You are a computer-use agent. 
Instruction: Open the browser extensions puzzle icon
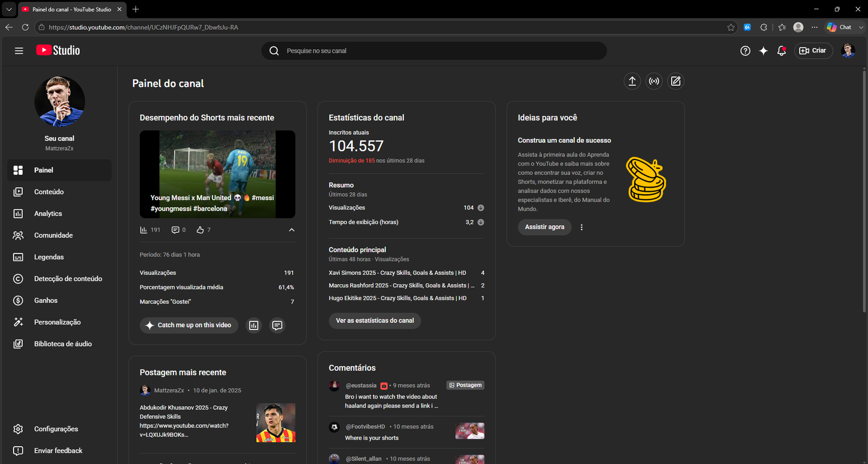click(764, 27)
